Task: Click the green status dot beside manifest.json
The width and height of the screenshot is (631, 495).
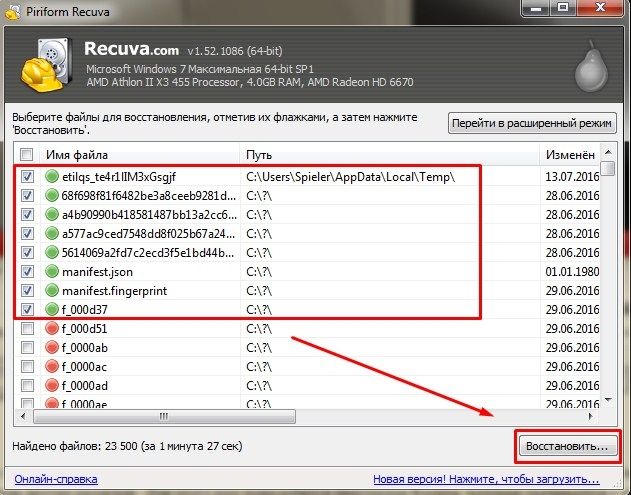Action: (52, 272)
